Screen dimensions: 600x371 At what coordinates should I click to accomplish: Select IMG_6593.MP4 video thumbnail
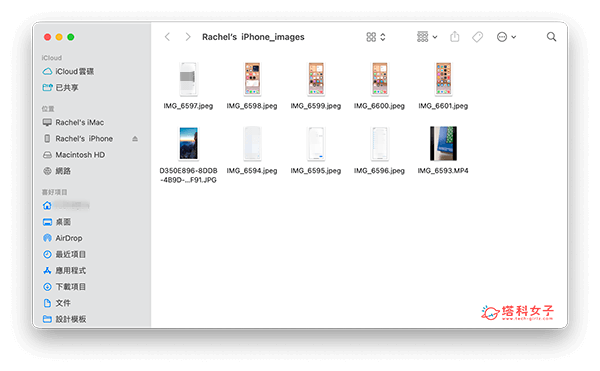click(443, 143)
